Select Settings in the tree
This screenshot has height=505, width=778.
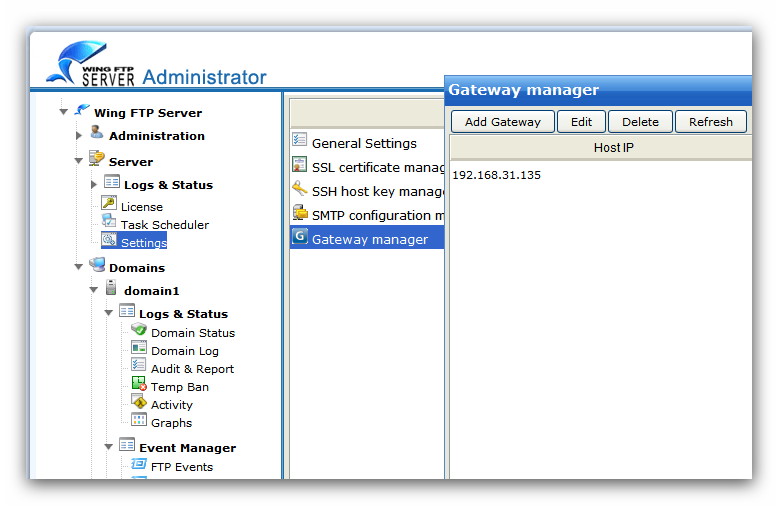coord(144,243)
